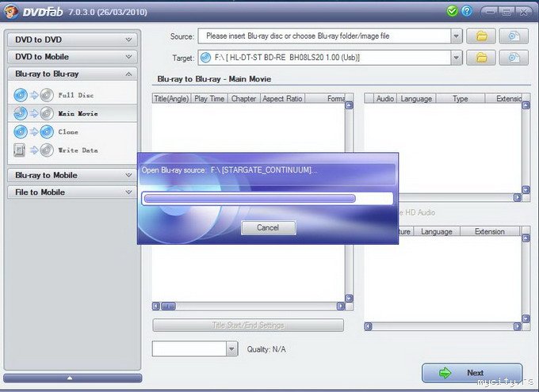Click the DVDFab mascot logo icon
This screenshot has width=539, height=392.
[x=10, y=11]
